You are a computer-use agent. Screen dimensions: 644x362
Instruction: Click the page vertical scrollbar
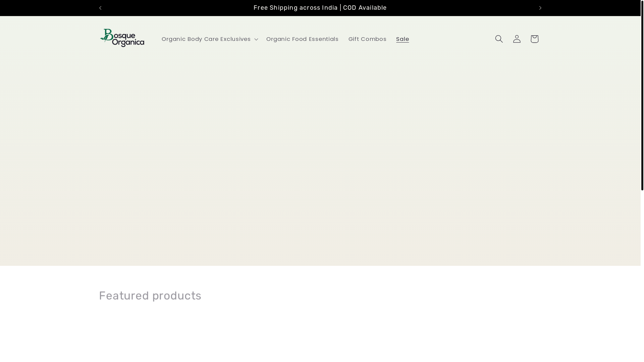tap(642, 95)
